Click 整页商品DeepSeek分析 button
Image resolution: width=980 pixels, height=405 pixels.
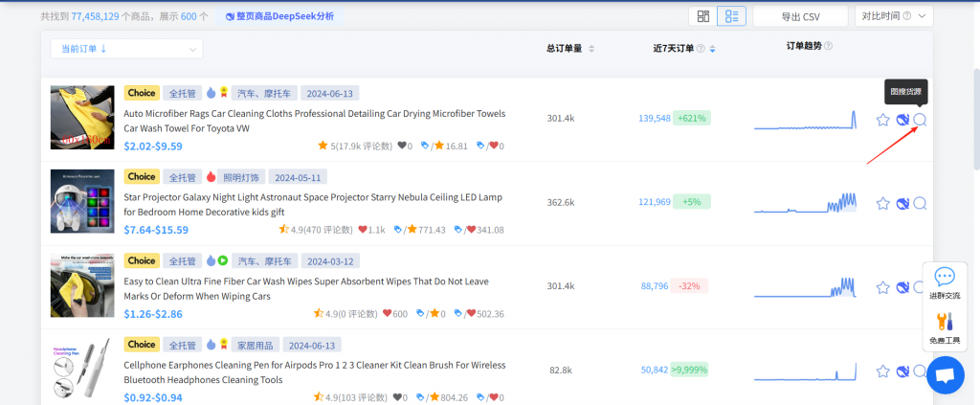278,16
